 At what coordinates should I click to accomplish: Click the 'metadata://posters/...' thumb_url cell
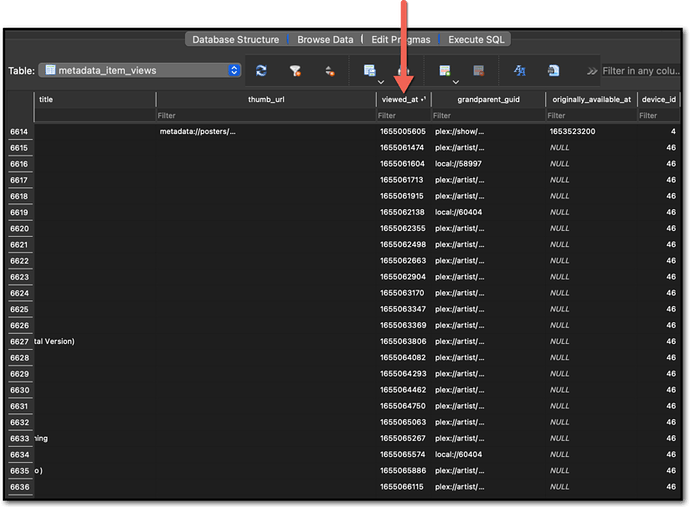(x=266, y=132)
